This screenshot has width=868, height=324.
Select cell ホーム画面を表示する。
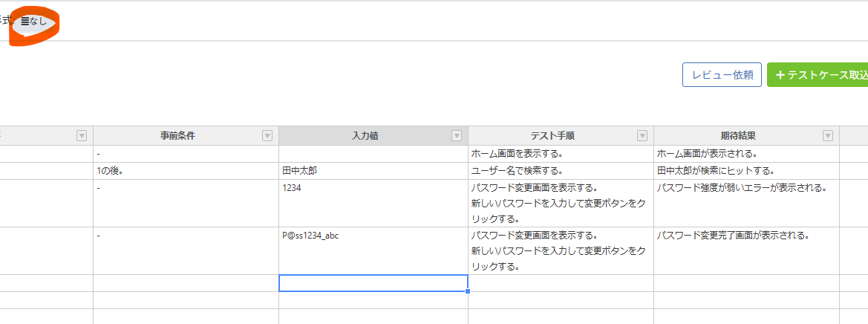[x=561, y=154]
